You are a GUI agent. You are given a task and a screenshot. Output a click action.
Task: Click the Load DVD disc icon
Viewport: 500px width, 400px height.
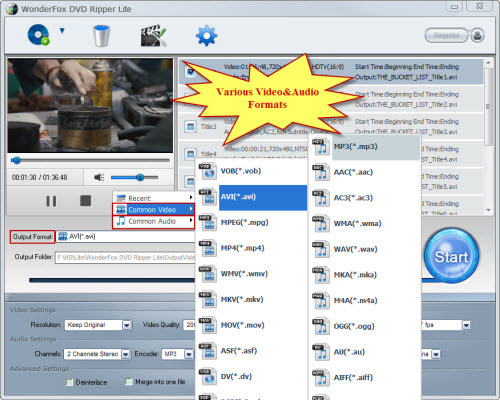[x=38, y=35]
